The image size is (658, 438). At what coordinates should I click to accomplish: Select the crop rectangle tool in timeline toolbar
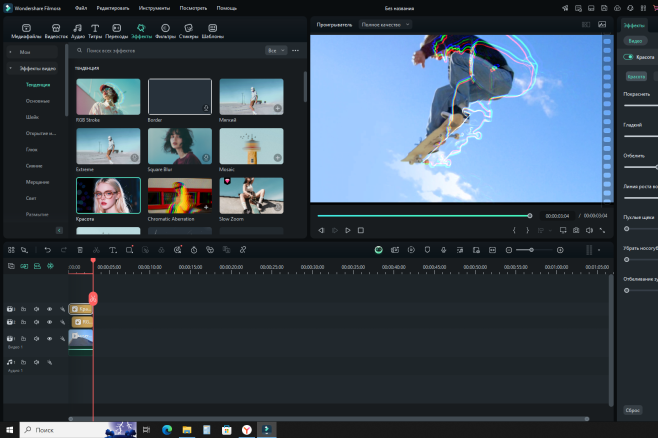[129, 250]
